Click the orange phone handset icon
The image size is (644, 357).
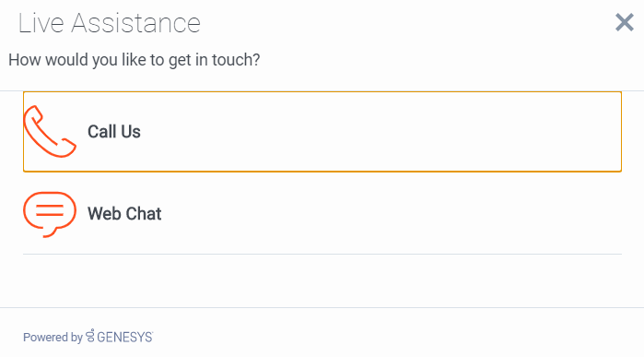pyautogui.click(x=50, y=131)
